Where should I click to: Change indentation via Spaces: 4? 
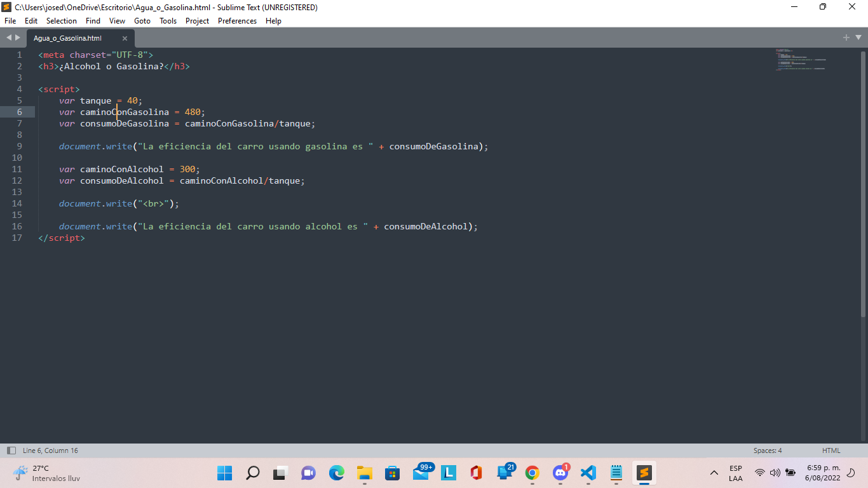tap(768, 451)
